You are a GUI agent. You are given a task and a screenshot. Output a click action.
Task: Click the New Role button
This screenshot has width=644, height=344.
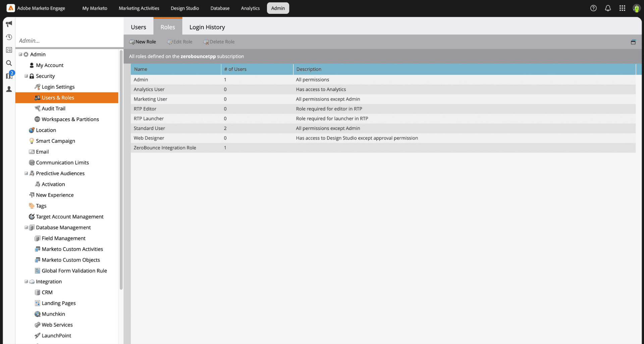pyautogui.click(x=143, y=42)
